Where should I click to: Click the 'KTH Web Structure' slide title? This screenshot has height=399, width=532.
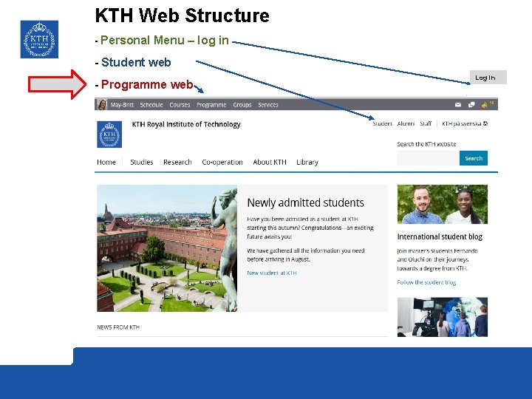point(183,16)
